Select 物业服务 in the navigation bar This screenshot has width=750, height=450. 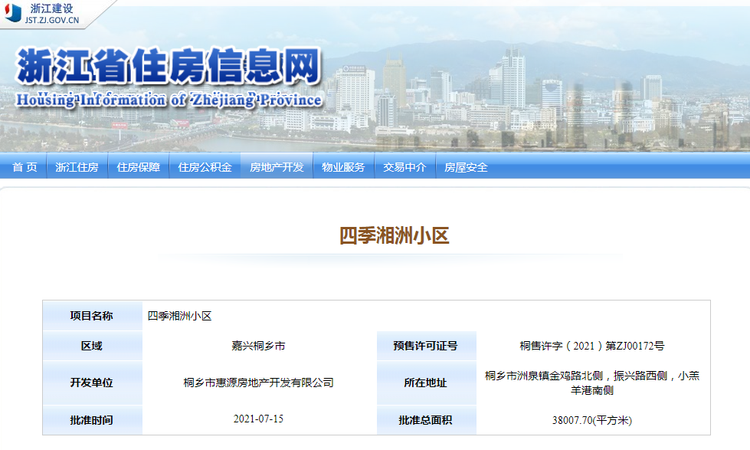pos(343,167)
